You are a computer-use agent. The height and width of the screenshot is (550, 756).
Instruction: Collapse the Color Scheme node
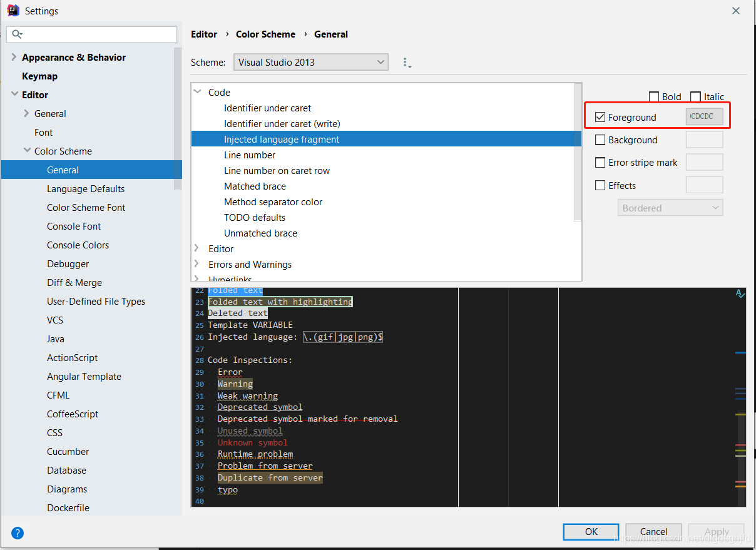pos(27,151)
